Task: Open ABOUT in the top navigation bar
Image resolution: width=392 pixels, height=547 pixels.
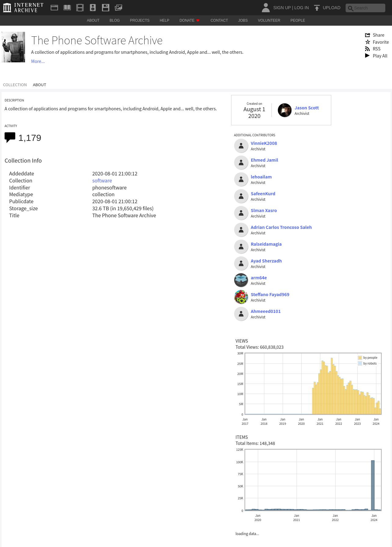Action: (x=93, y=20)
